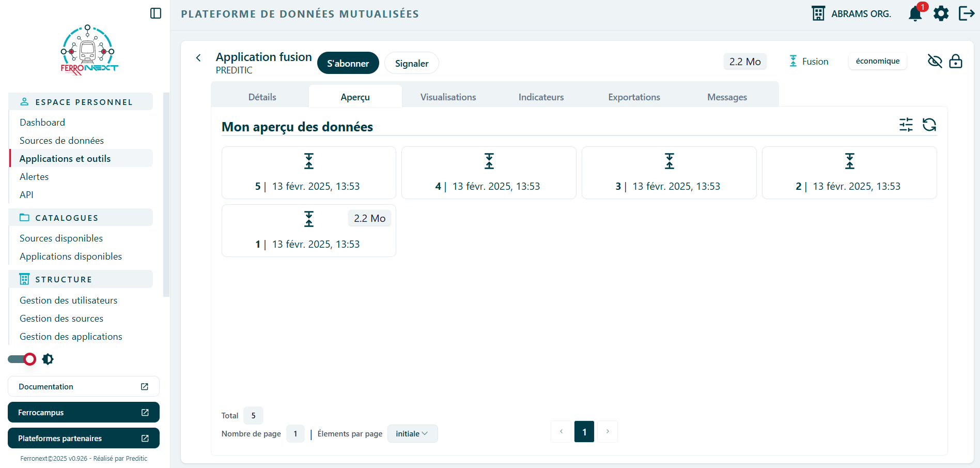Switch to the Détails tab
Screen dimensions: 980x468
point(262,97)
